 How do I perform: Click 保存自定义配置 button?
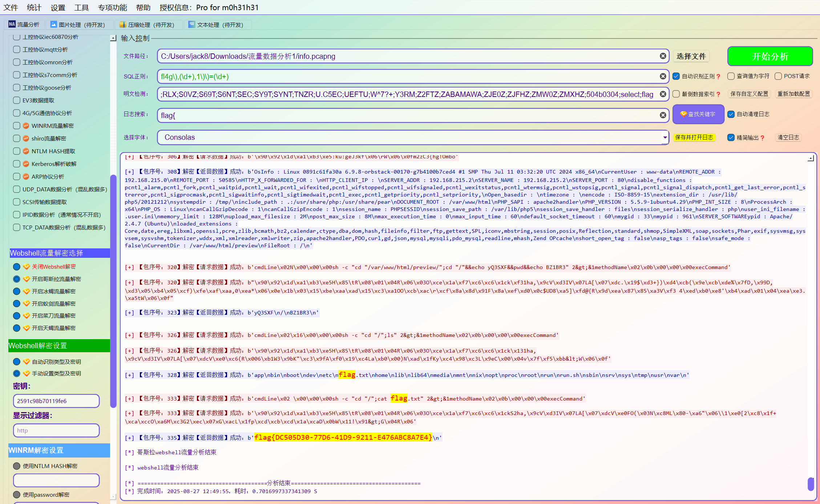(749, 94)
